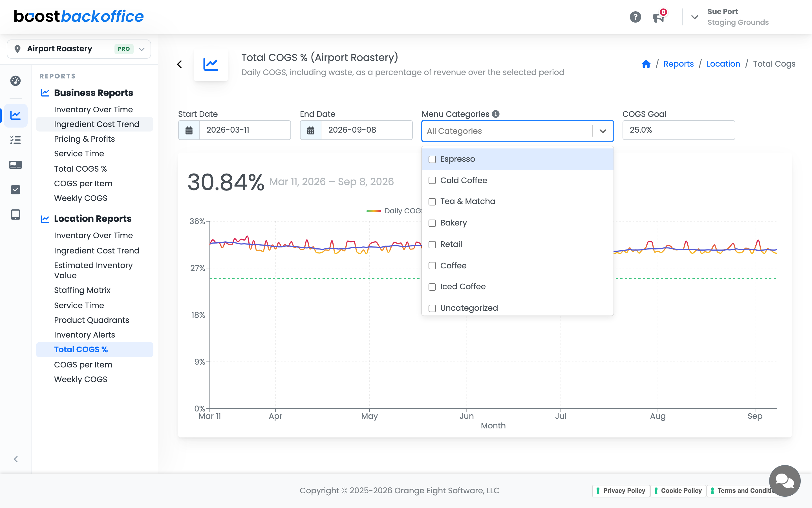Open the dashboard gauge icon in sidebar
Screen dimensions: 812x508
16,81
